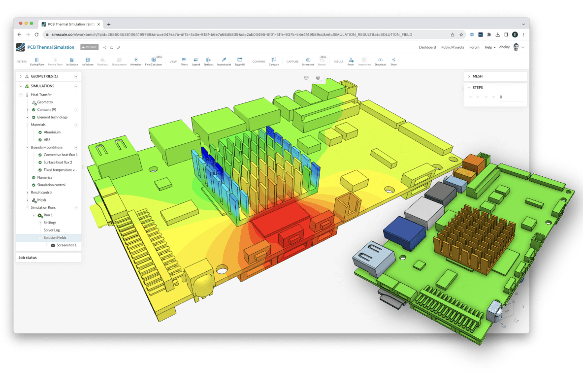Reload the browser page
Viewport: 583px width, 392px height.
[36, 34]
